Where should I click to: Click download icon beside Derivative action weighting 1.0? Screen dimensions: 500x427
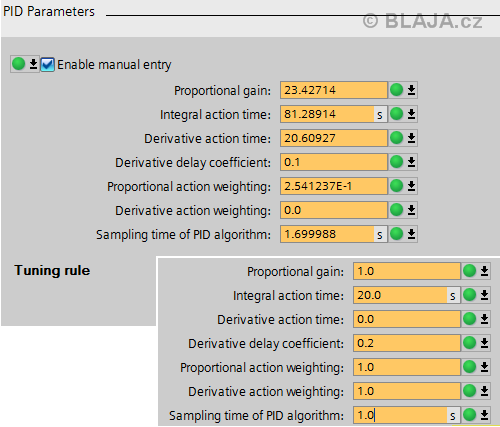[484, 391]
